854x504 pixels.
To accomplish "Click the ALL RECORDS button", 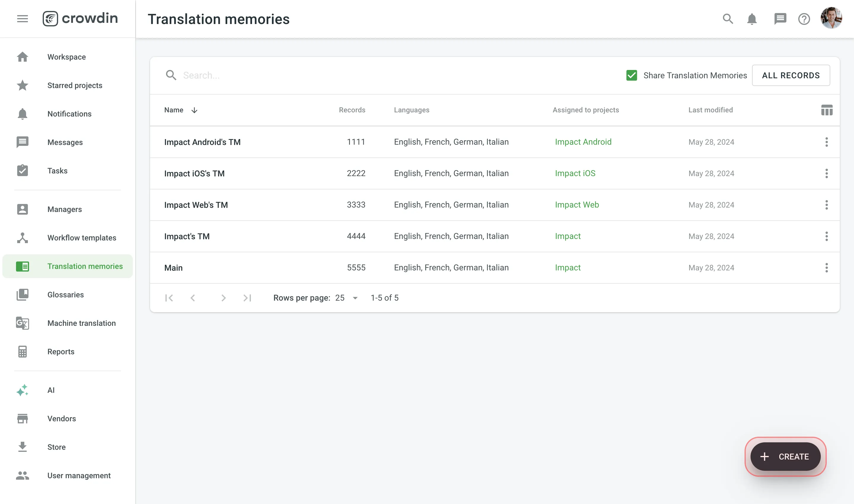I will pos(791,75).
